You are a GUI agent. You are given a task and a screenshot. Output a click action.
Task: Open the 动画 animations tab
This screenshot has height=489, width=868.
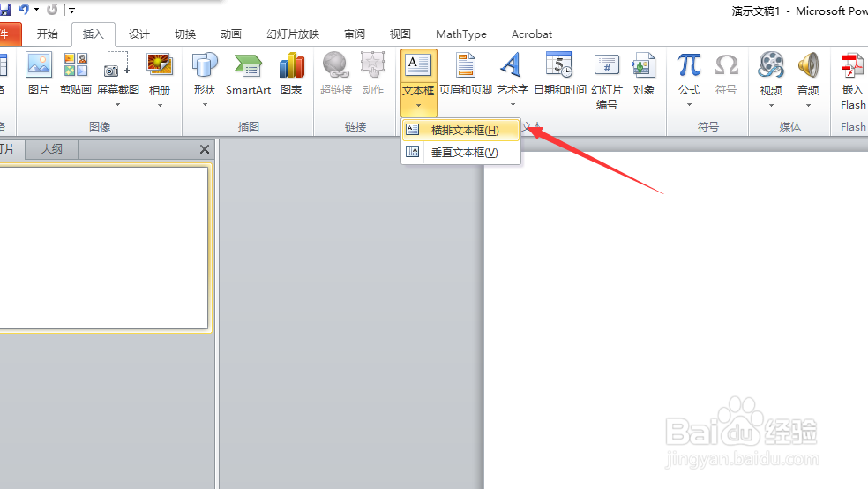[231, 34]
